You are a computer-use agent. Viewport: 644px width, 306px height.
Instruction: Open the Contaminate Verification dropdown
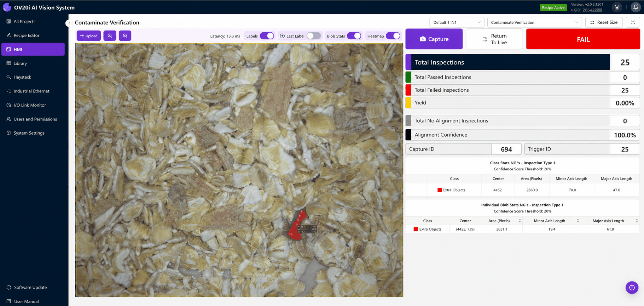pos(534,22)
